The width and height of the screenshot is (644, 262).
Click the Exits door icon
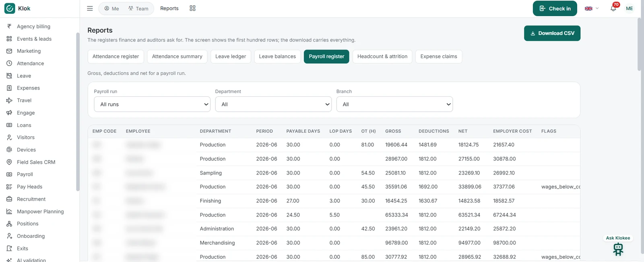(9, 248)
